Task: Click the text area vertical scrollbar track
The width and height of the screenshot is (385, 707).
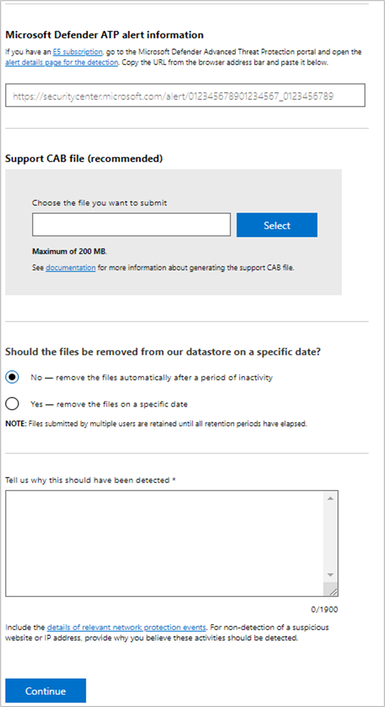Action: [330, 537]
